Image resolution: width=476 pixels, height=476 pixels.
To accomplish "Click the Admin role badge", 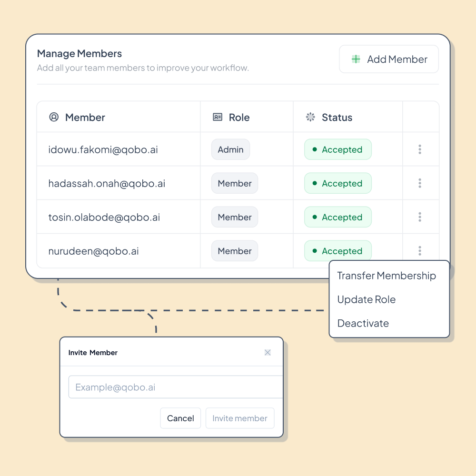I will (231, 150).
